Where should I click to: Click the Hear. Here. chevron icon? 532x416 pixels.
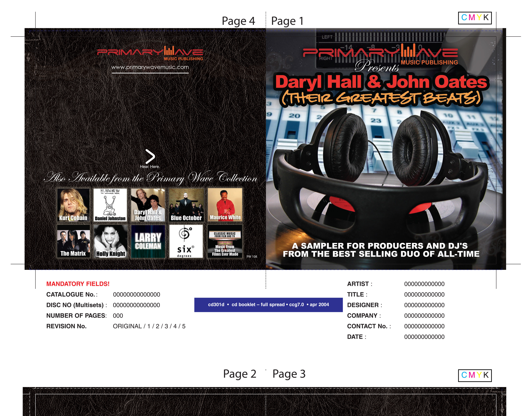pyautogui.click(x=150, y=156)
